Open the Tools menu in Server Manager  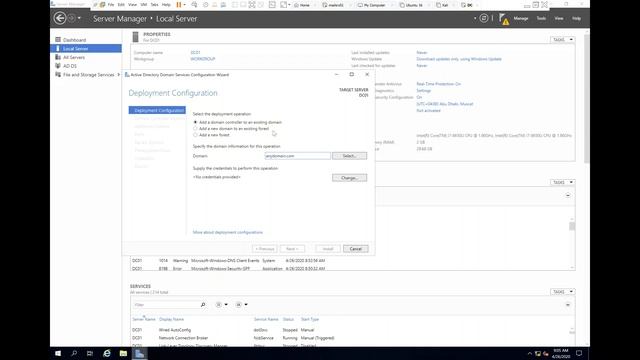tap(541, 18)
